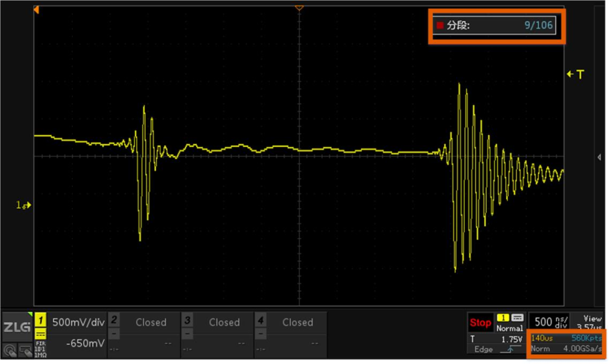Open the 500 ns/div timebase setting

click(x=547, y=322)
